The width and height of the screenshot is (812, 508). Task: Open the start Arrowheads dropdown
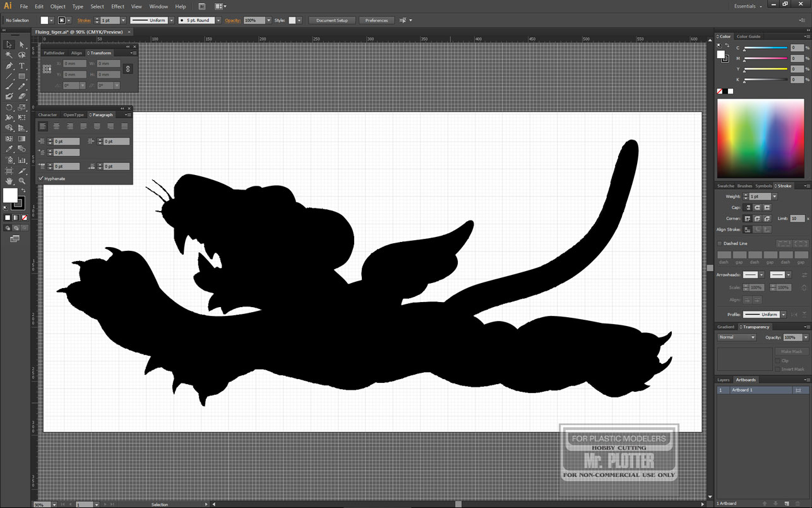761,275
